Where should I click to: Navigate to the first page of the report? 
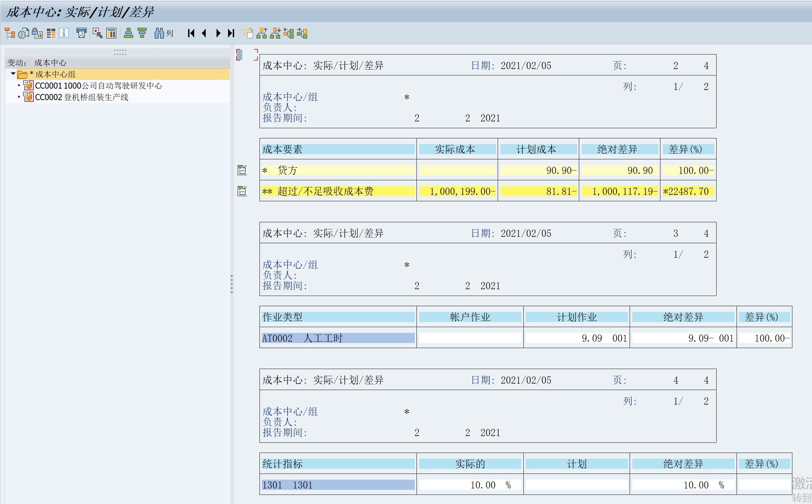click(190, 33)
